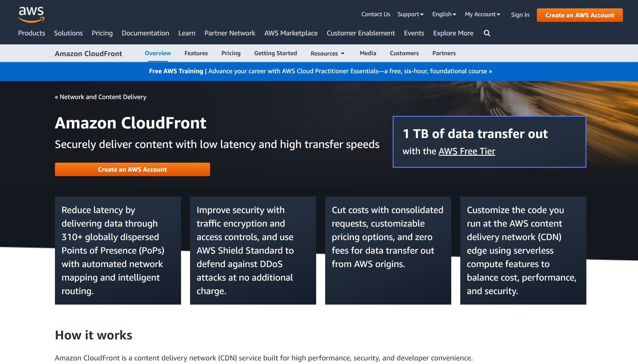This screenshot has height=364, width=638.
Task: Open the Documentation menu
Action: click(145, 33)
